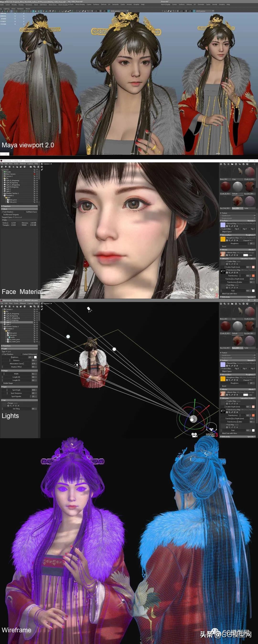Viewport: 258px width, 644px height.
Task: Open Microsurface Roughness dropdown in Face Material window
Action: coord(251,235)
